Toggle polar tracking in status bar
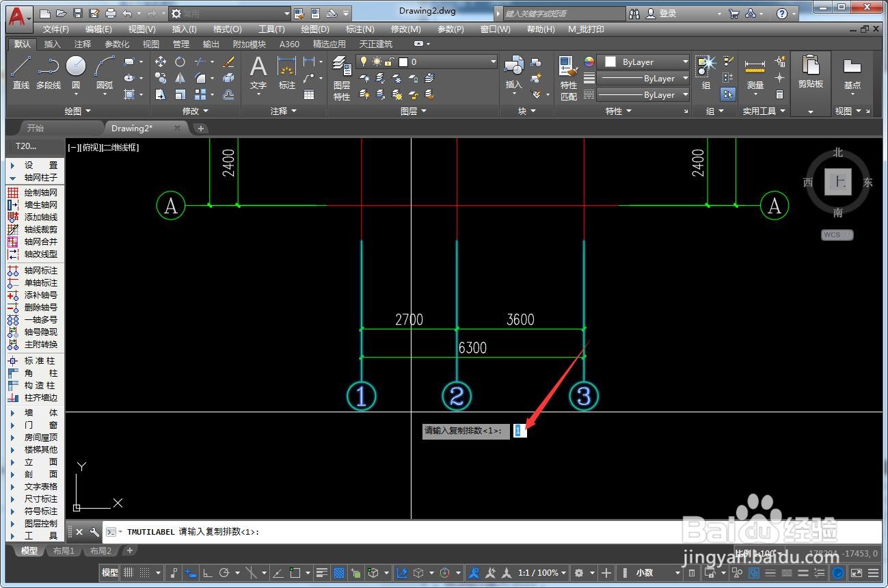This screenshot has width=888, height=588. (224, 573)
